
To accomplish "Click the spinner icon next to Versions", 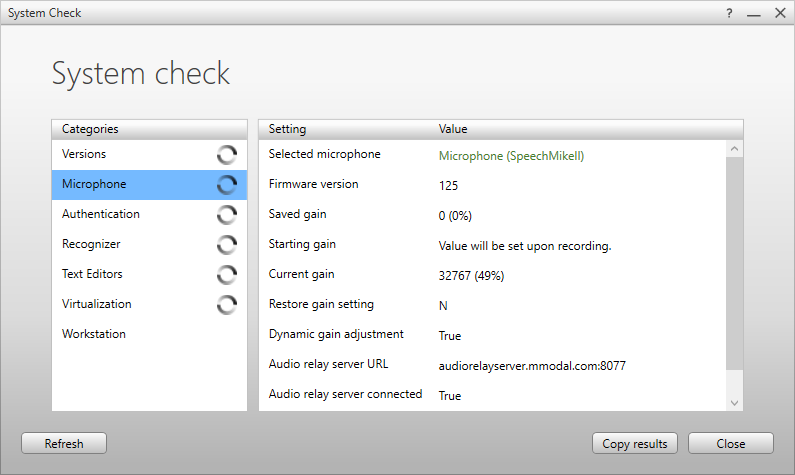I will pos(227,154).
